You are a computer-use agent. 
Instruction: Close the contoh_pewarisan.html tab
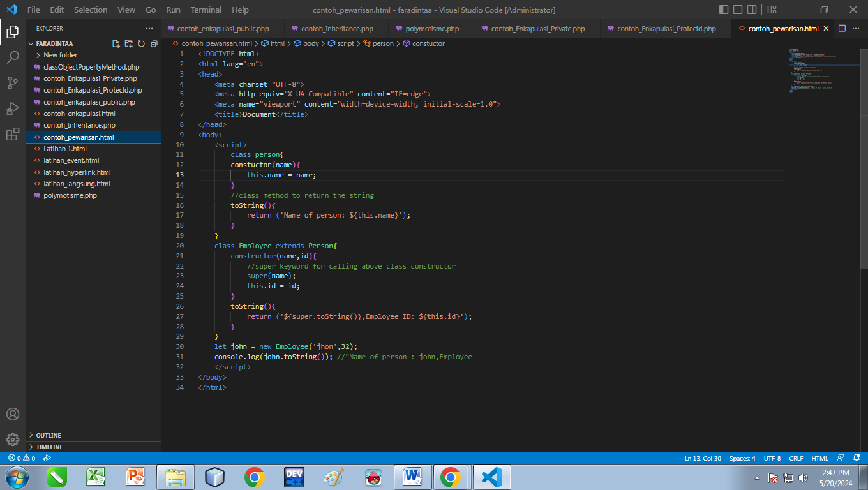click(x=826, y=29)
